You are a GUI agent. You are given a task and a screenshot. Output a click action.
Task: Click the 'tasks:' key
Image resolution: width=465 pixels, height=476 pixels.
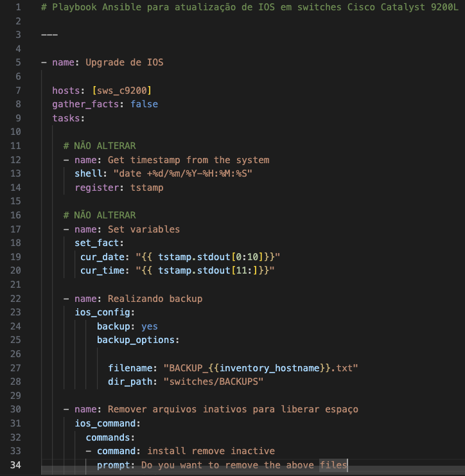69,118
